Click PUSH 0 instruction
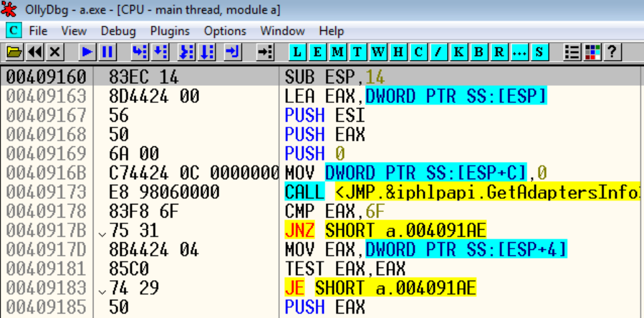Image resolution: width=644 pixels, height=318 pixels. (314, 153)
